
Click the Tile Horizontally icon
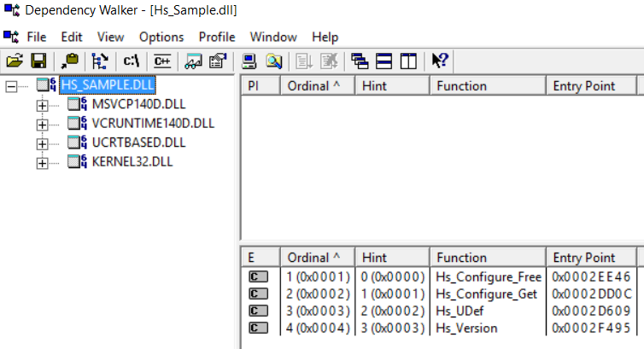pyautogui.click(x=384, y=61)
